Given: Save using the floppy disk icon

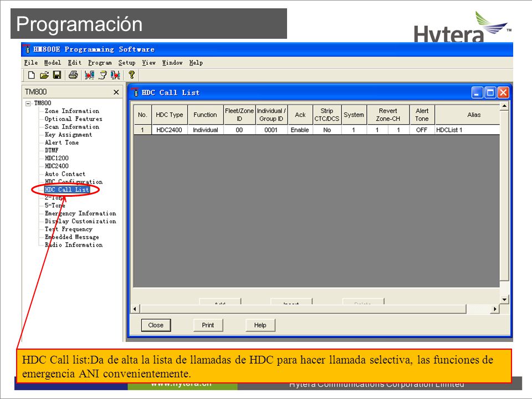Looking at the screenshot, I should pyautogui.click(x=57, y=75).
